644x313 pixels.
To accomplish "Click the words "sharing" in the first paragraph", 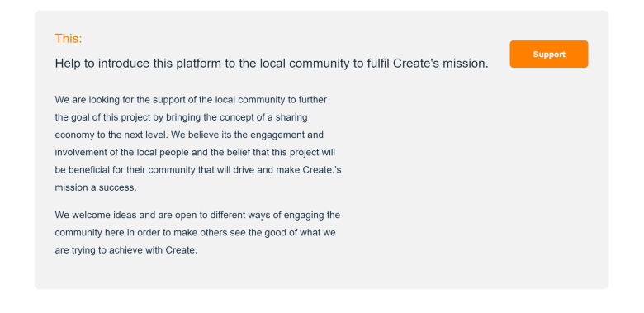I will 291,117.
